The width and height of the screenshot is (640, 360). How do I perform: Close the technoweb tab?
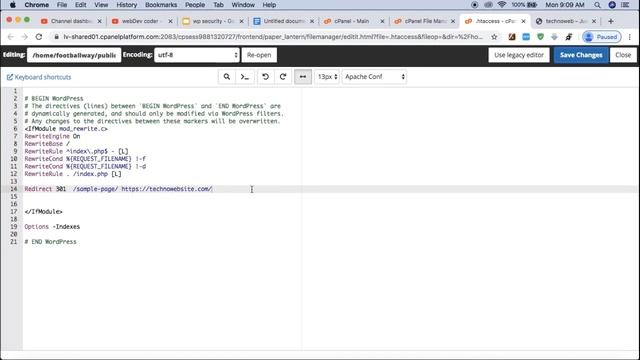(x=594, y=21)
